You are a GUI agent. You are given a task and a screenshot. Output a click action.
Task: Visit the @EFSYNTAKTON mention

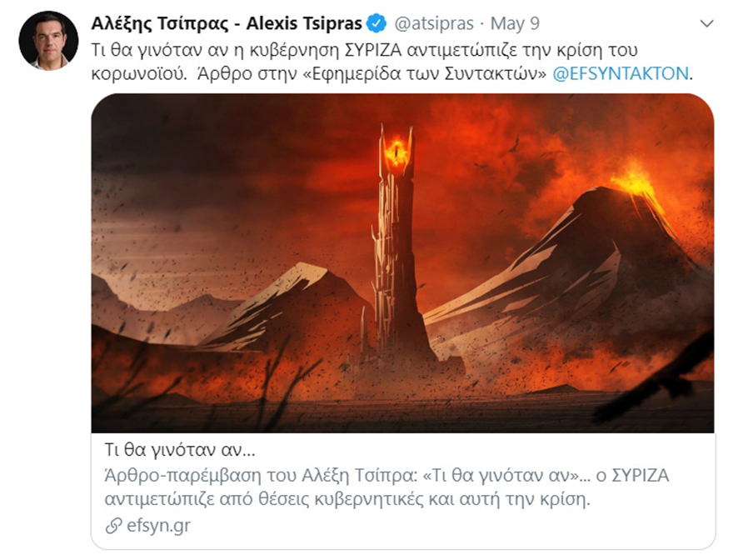pos(621,73)
